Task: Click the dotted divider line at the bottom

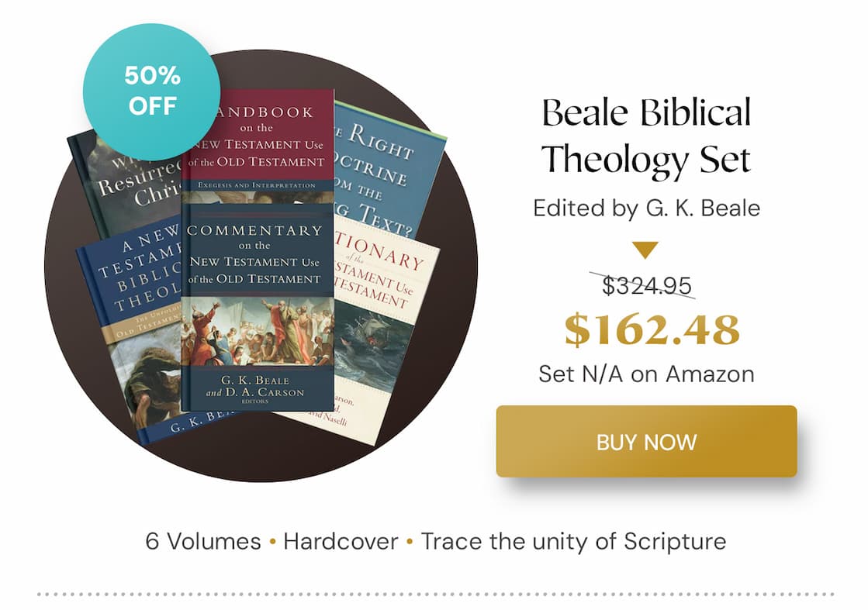Action: coord(434,593)
